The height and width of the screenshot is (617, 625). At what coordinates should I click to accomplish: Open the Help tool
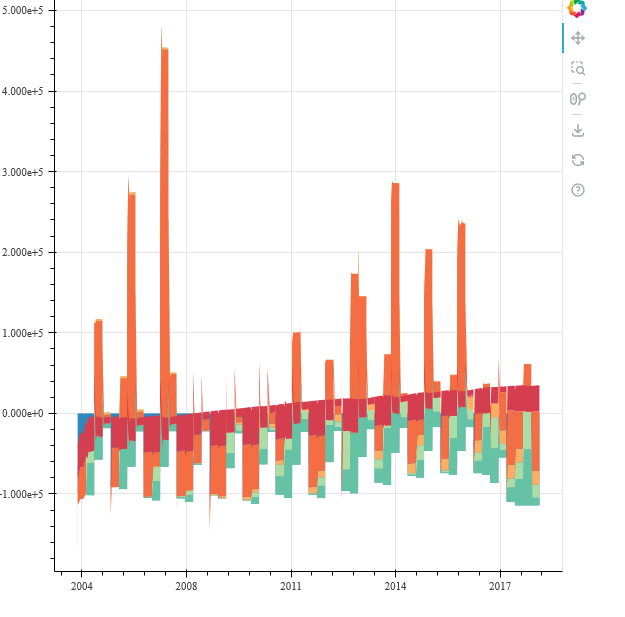578,190
